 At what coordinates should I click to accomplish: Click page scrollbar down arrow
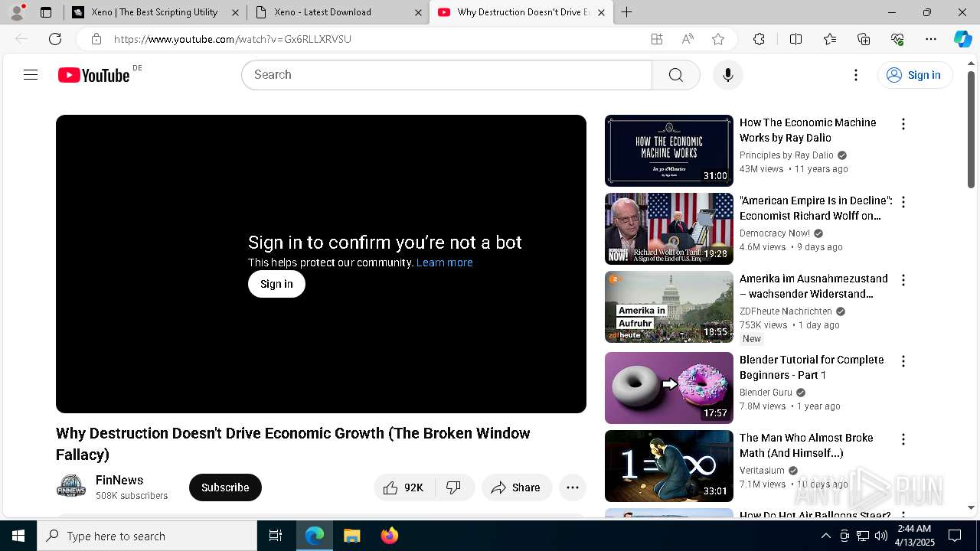point(971,507)
